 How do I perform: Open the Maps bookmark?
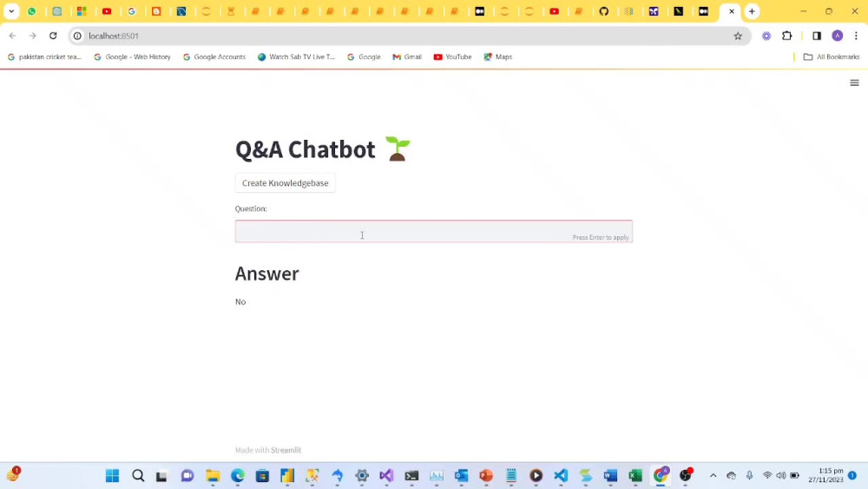coord(498,57)
